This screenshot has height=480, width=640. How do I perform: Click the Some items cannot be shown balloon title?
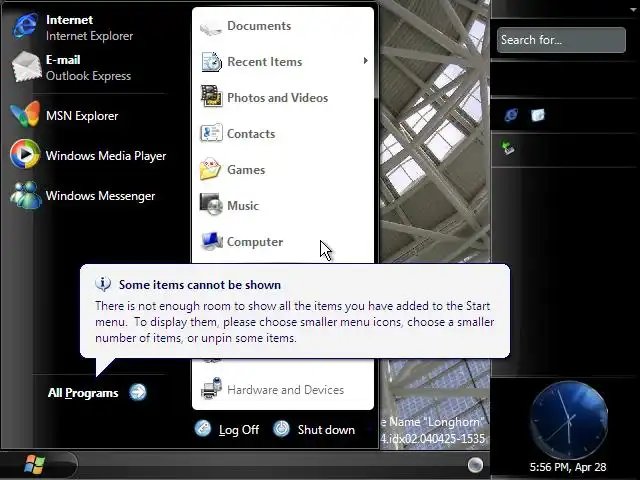[200, 285]
